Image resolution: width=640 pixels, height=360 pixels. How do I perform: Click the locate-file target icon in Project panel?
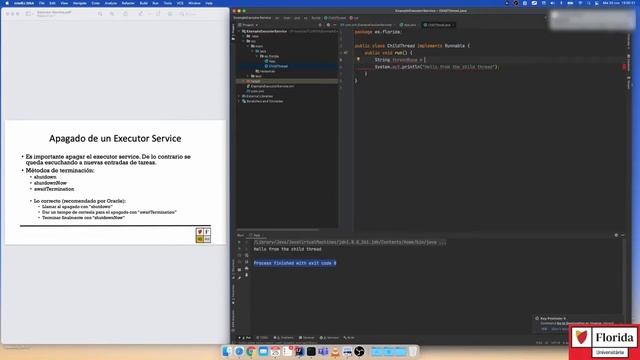point(320,25)
